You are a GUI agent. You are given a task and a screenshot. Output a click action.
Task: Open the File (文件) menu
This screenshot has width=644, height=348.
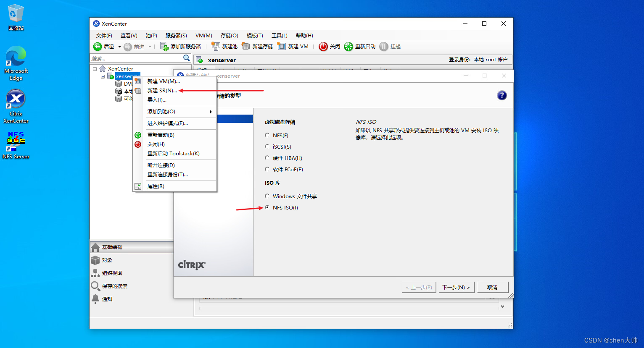(x=104, y=36)
